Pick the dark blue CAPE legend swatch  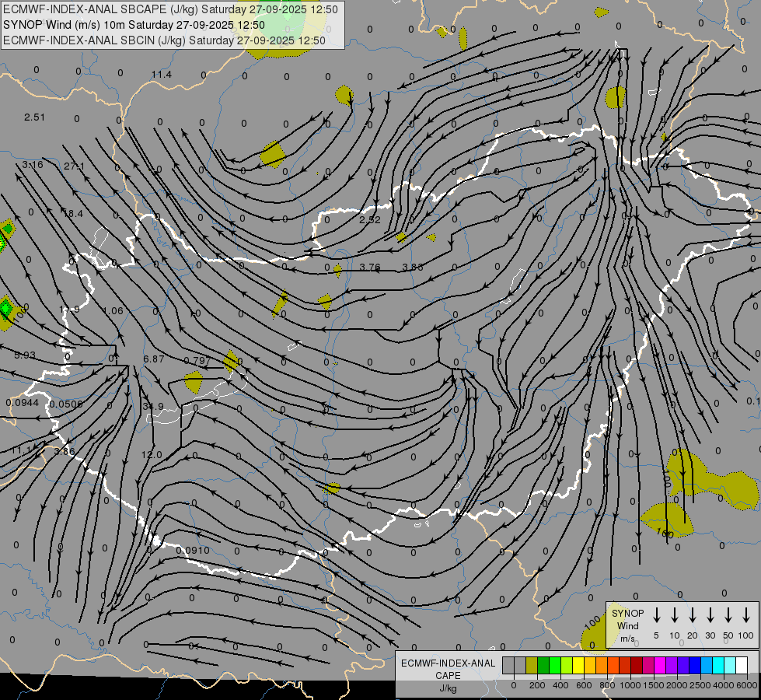(695, 666)
